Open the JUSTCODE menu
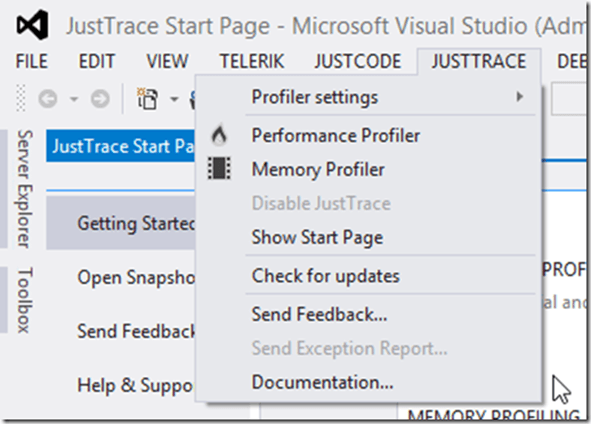Viewport: 591px width, 424px height. tap(358, 61)
